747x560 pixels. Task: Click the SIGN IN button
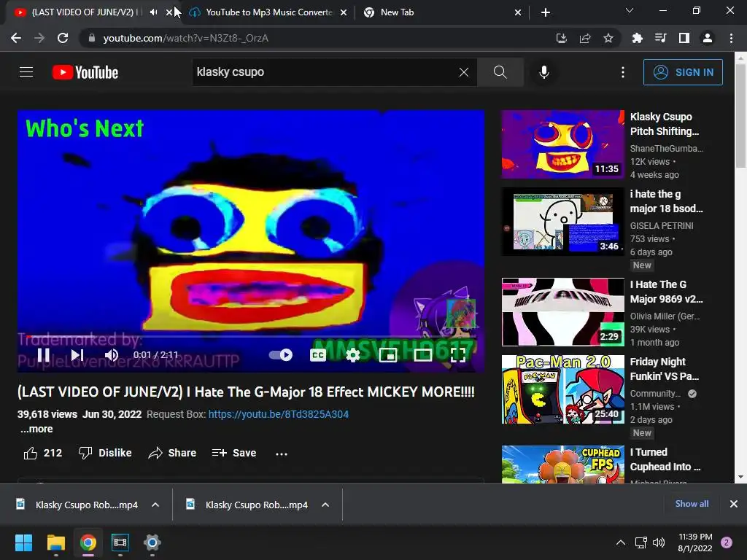(x=683, y=72)
